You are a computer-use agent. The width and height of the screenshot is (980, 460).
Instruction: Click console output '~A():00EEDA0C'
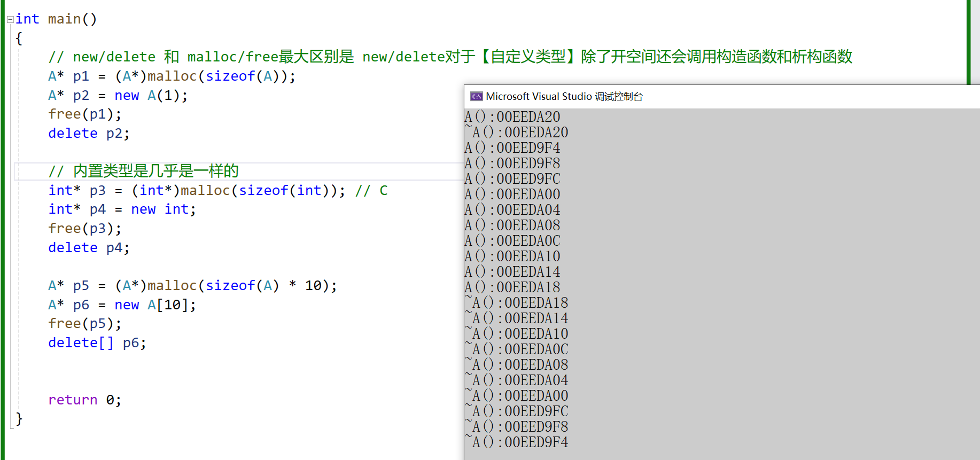[x=516, y=349]
